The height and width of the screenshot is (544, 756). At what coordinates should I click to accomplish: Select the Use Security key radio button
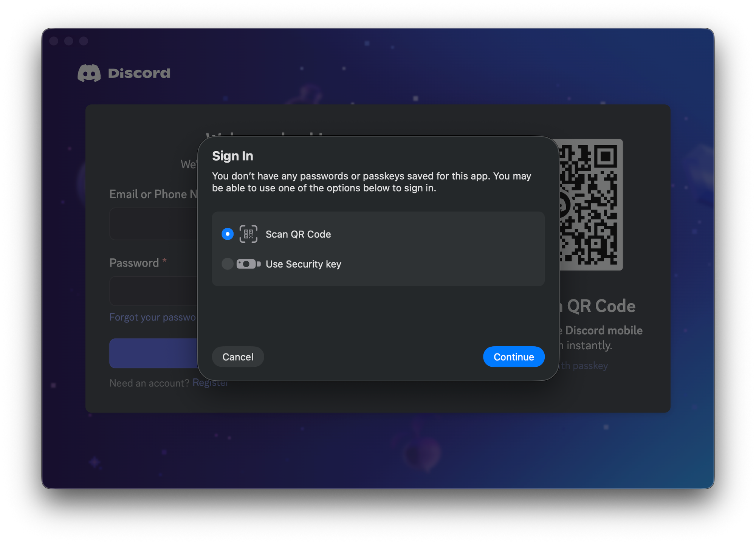coord(227,264)
